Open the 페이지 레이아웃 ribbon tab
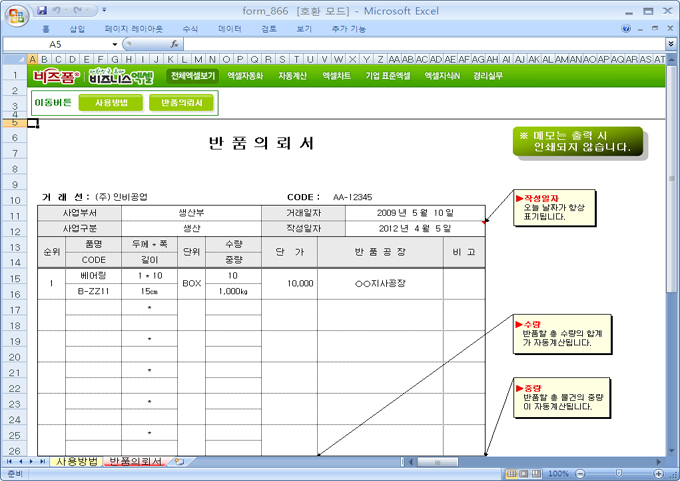 134,29
